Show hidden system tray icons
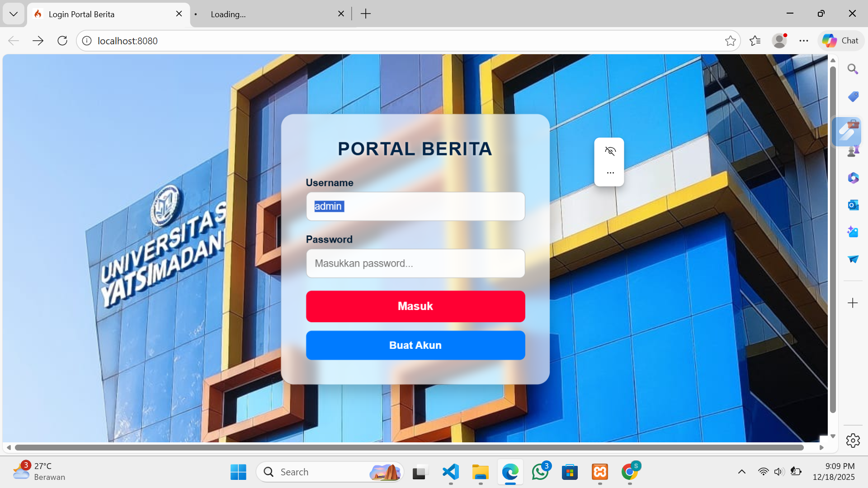The width and height of the screenshot is (868, 488). (741, 472)
